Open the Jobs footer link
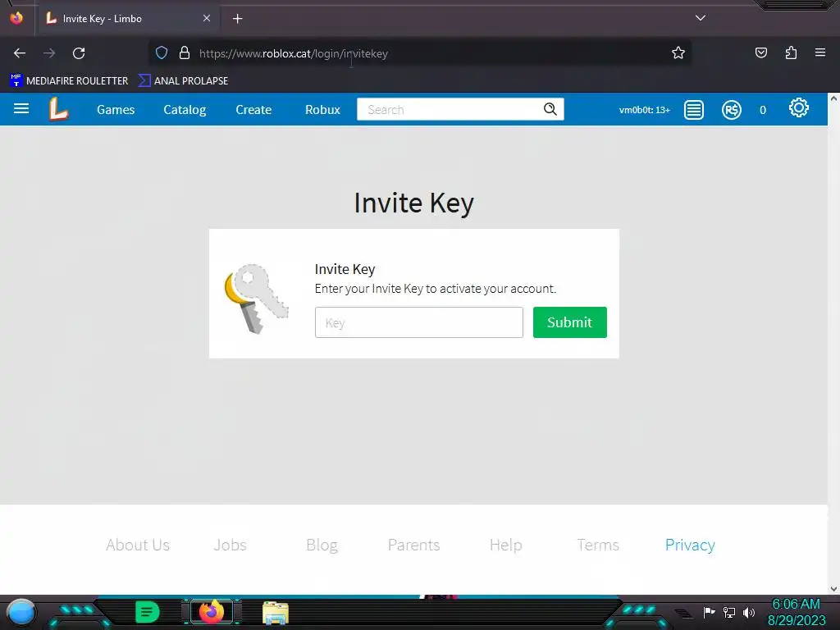This screenshot has height=630, width=840. [230, 545]
